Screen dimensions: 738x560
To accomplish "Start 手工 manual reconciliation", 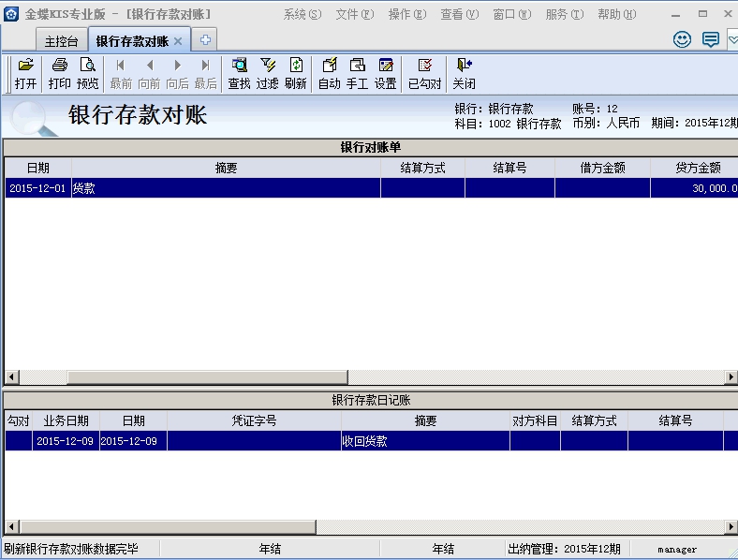I will pos(357,72).
